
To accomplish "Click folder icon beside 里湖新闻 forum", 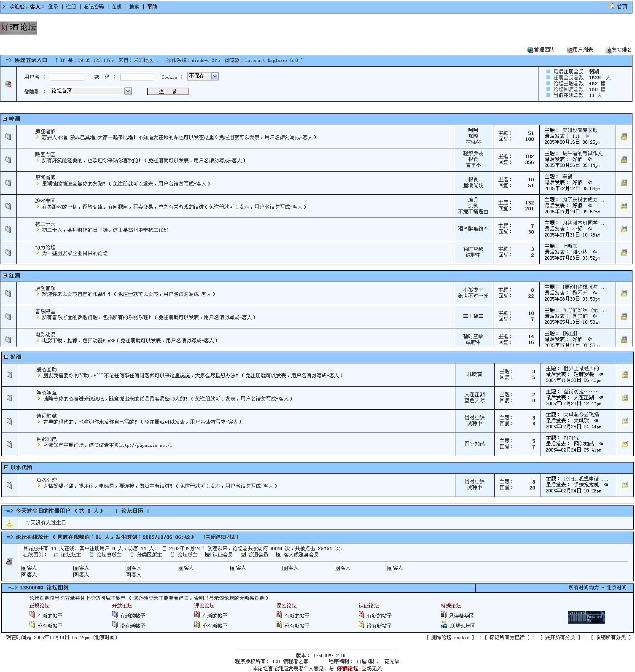I will click(8, 183).
